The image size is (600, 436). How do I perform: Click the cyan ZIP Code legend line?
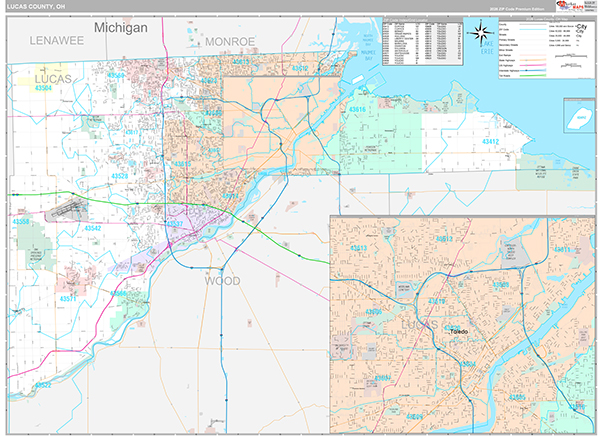(532, 29)
